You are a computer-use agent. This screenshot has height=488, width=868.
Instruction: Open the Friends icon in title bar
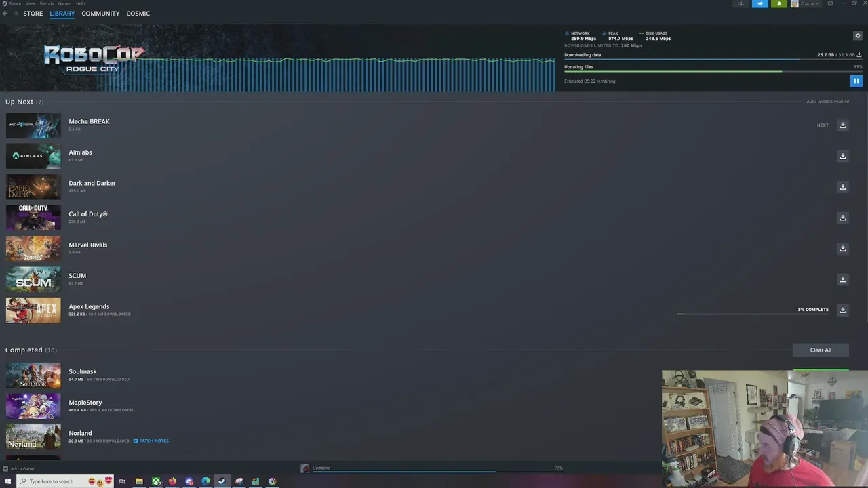point(741,3)
